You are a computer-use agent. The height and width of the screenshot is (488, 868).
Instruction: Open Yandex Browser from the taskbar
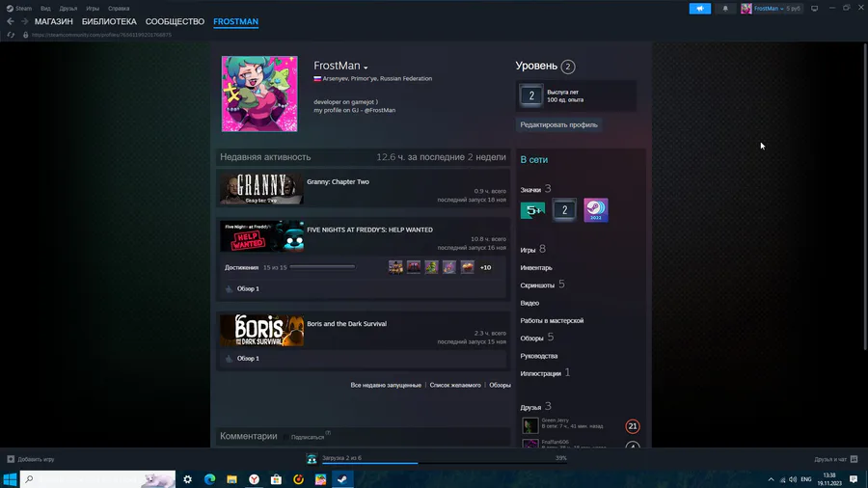254,479
